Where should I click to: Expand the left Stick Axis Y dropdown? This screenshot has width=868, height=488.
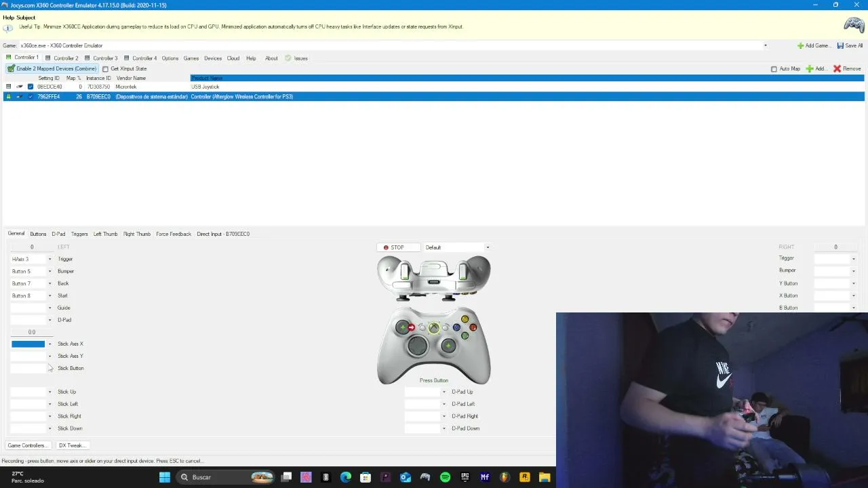click(x=50, y=356)
